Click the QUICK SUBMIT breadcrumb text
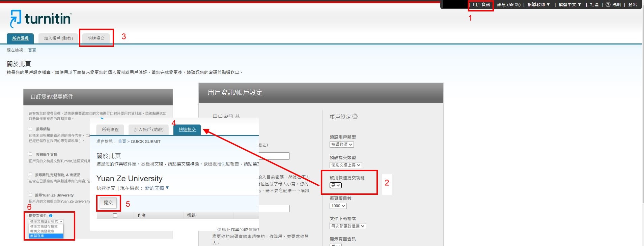The width and height of the screenshot is (644, 246). point(146,142)
